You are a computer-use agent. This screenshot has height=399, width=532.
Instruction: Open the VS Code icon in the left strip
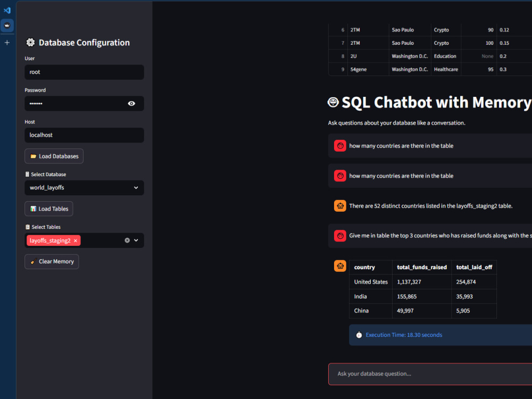[x=7, y=11]
